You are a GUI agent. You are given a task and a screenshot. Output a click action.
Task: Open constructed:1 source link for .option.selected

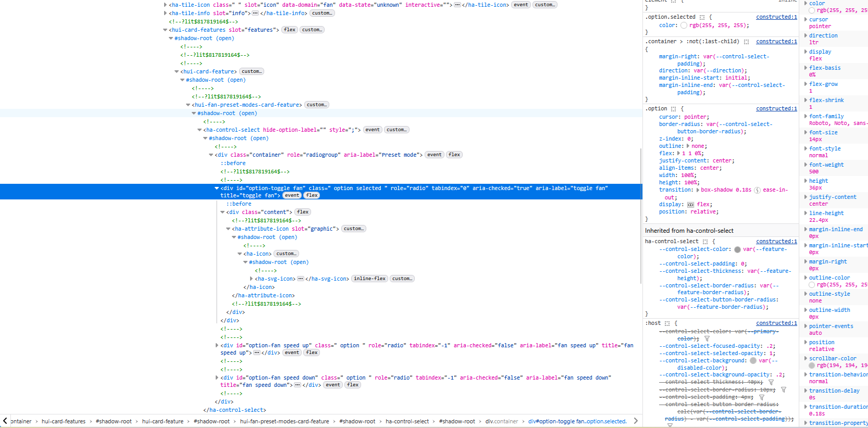[776, 17]
